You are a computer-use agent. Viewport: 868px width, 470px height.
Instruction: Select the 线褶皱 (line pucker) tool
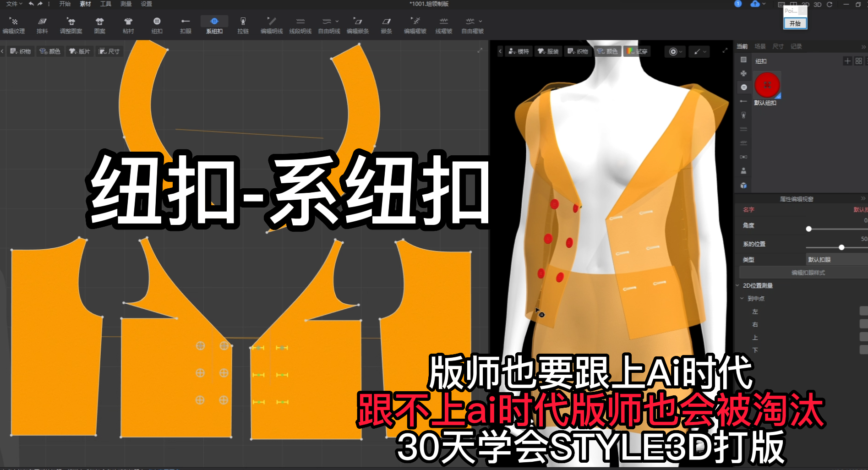click(443, 26)
